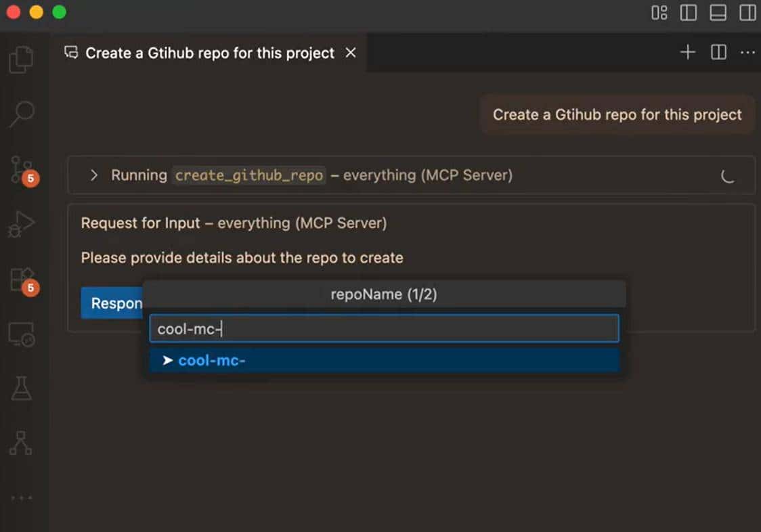Toggle the bottom panel visibility
Image resolution: width=761 pixels, height=532 pixels.
point(718,12)
